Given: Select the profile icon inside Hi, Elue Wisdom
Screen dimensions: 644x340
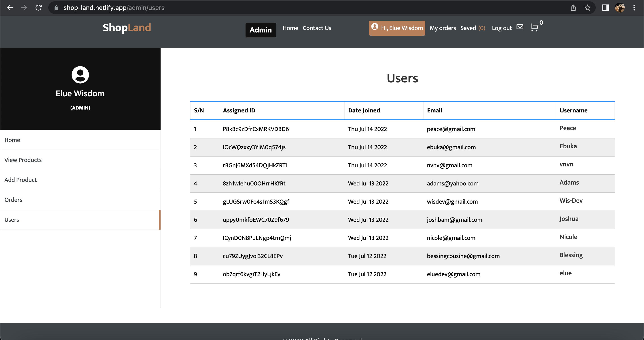Looking at the screenshot, I should coord(375,28).
